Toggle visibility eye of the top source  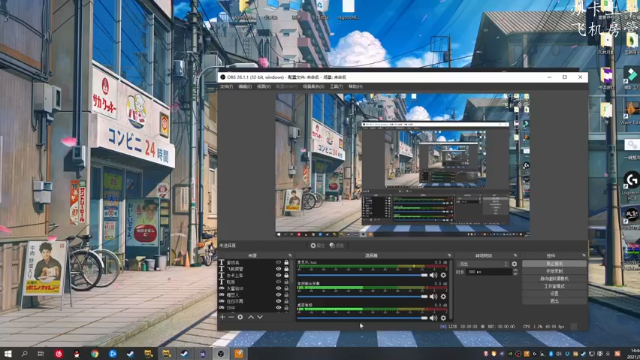tap(278, 262)
